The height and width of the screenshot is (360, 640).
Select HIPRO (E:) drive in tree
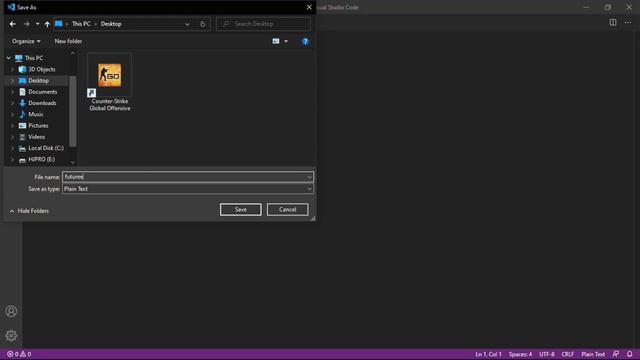(41, 159)
